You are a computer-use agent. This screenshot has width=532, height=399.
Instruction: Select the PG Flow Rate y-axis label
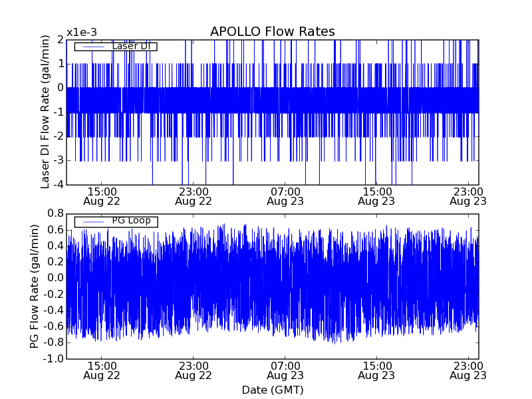(35, 286)
